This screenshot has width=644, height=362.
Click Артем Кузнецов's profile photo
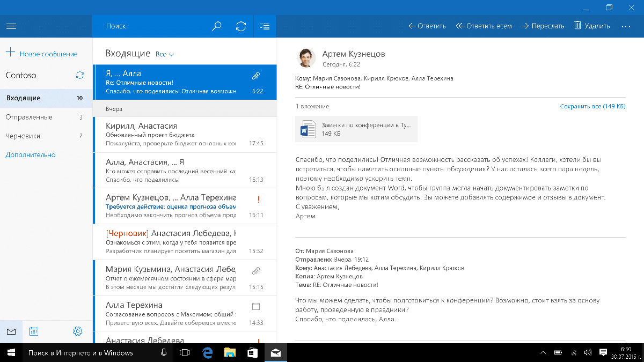[x=306, y=58]
